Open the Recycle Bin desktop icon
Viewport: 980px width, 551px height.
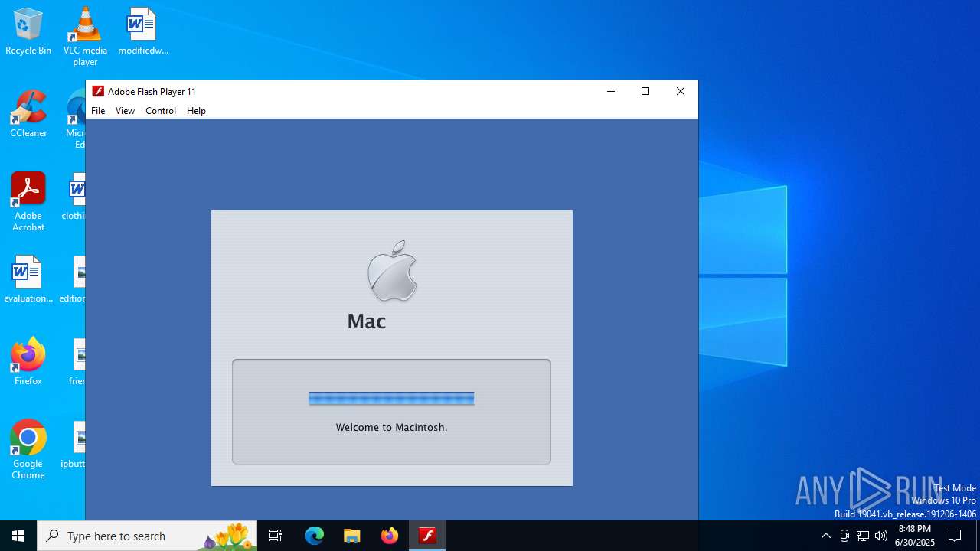[x=28, y=31]
